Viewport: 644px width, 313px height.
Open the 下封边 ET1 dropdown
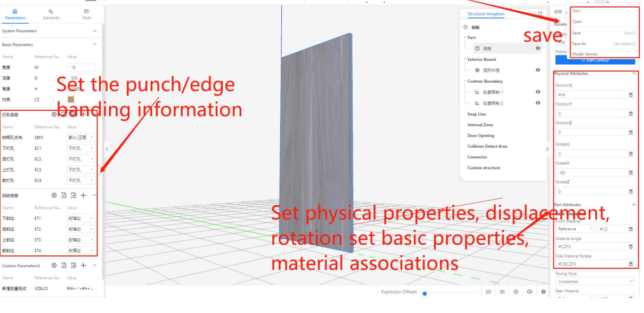coord(81,219)
